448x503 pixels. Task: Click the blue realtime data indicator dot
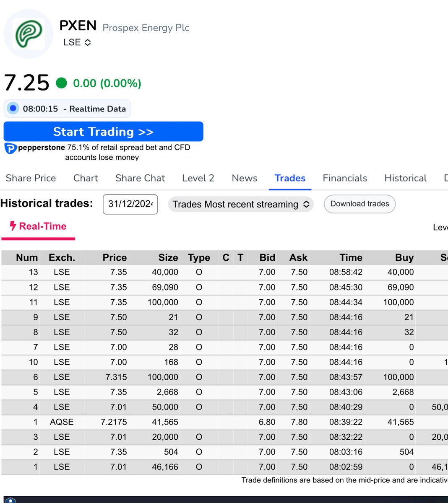13,109
